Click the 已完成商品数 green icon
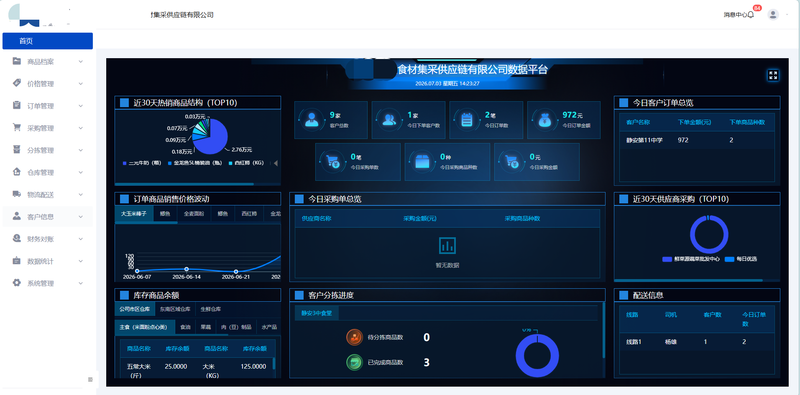The image size is (800, 395). click(x=354, y=362)
